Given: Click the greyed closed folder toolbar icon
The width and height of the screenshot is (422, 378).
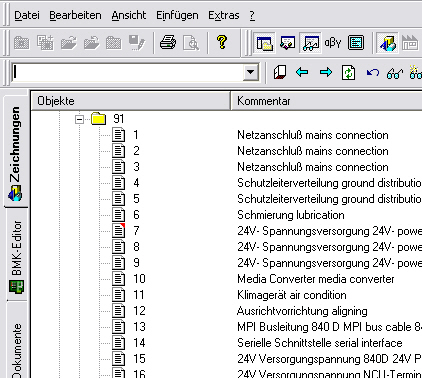Looking at the screenshot, I should click(114, 43).
